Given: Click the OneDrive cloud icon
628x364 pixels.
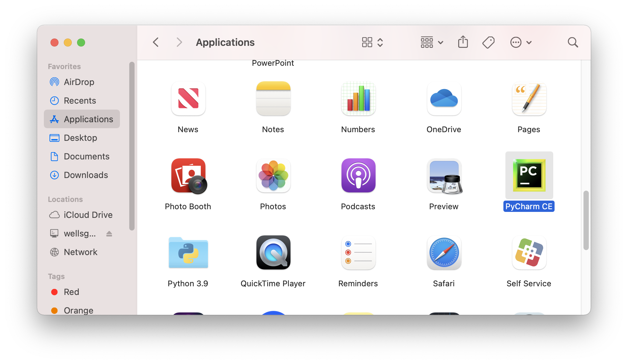Looking at the screenshot, I should [x=444, y=99].
